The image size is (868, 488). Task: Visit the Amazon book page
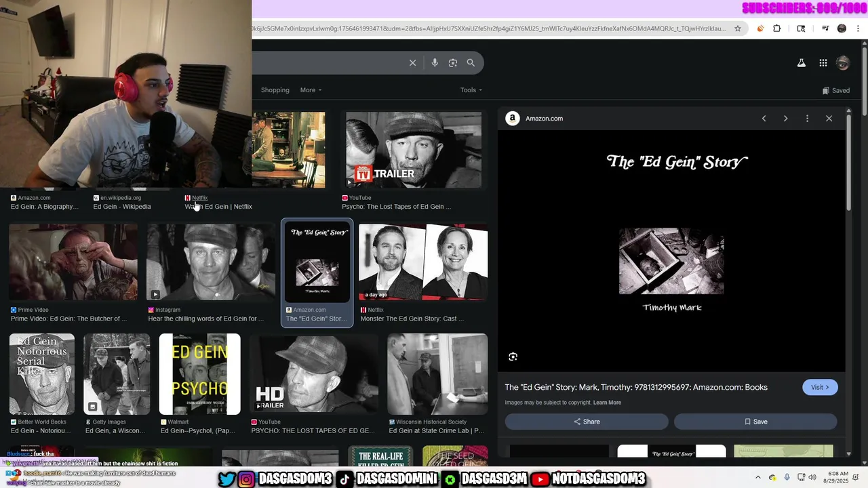820,387
